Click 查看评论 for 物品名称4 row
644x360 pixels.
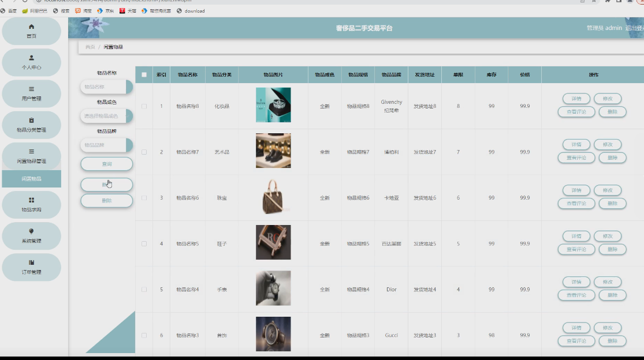pos(576,295)
